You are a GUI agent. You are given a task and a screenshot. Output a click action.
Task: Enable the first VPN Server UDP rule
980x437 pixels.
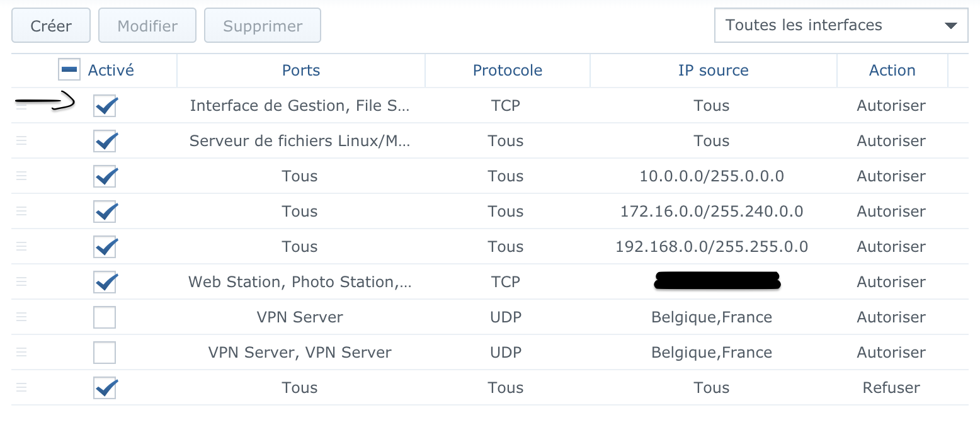105,317
